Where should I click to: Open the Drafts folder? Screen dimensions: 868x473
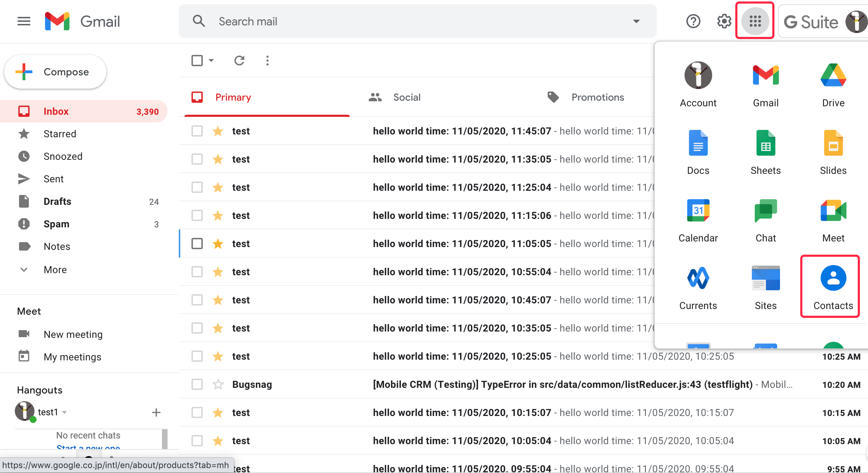point(57,201)
